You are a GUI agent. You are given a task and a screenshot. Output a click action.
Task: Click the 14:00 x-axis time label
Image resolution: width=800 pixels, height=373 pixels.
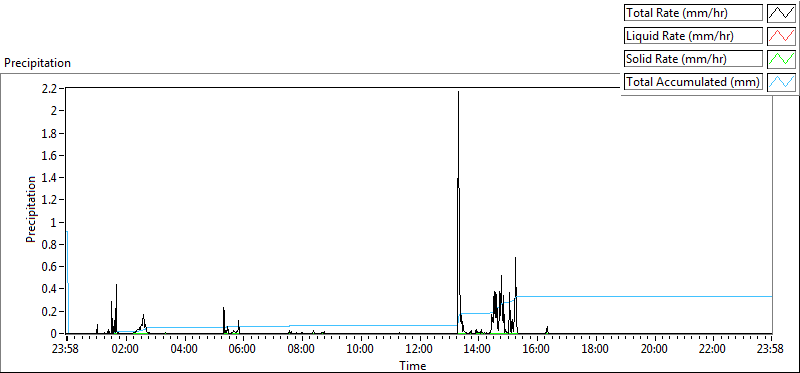478,350
